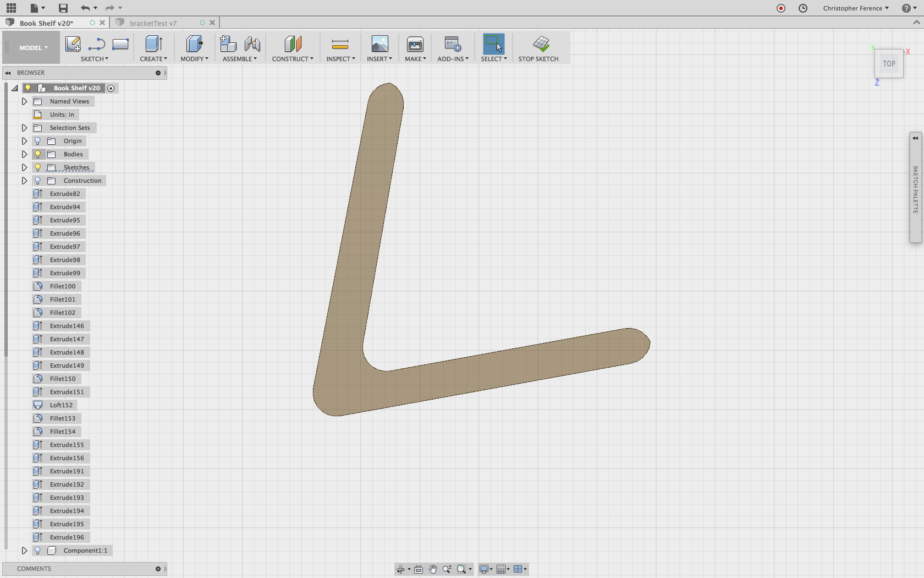The height and width of the screenshot is (578, 924).
Task: Click the Insert image icon
Action: pyautogui.click(x=380, y=44)
